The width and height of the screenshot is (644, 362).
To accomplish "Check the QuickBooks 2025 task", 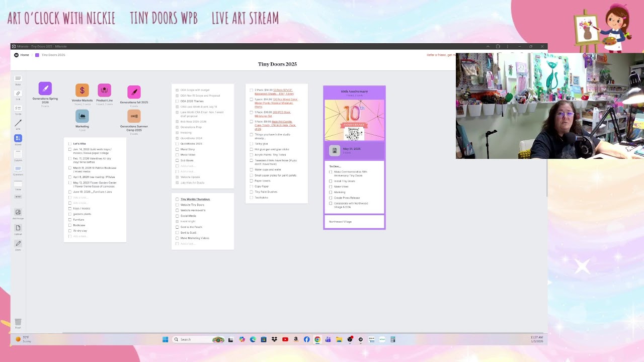I will [x=177, y=144].
